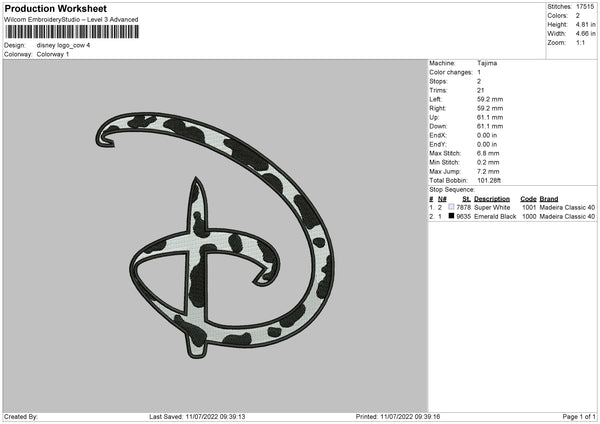The width and height of the screenshot is (600, 424).
Task: Click the Height value 4.81 in
Action: (585, 24)
